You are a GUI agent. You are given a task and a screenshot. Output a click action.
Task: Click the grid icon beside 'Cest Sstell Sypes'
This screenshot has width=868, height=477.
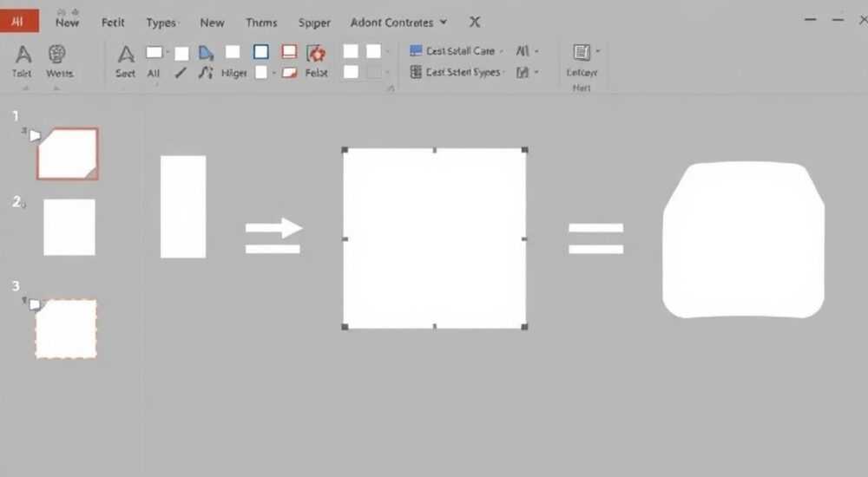416,72
